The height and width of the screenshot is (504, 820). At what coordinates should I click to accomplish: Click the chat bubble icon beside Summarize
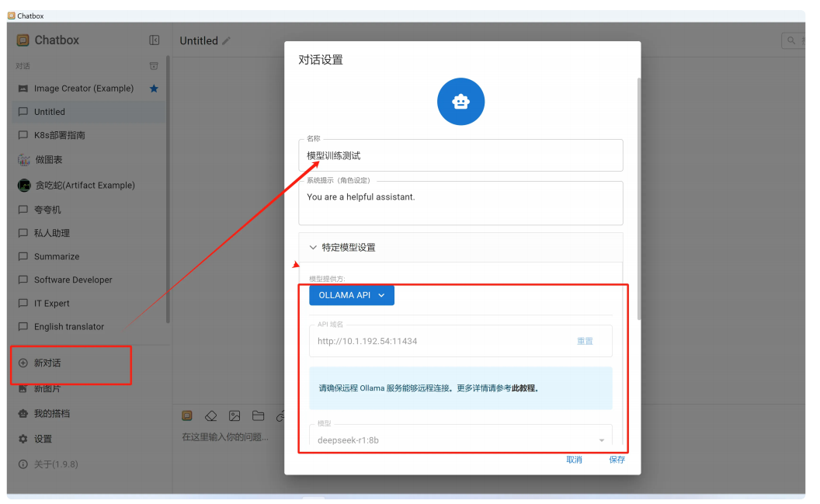pyautogui.click(x=23, y=257)
